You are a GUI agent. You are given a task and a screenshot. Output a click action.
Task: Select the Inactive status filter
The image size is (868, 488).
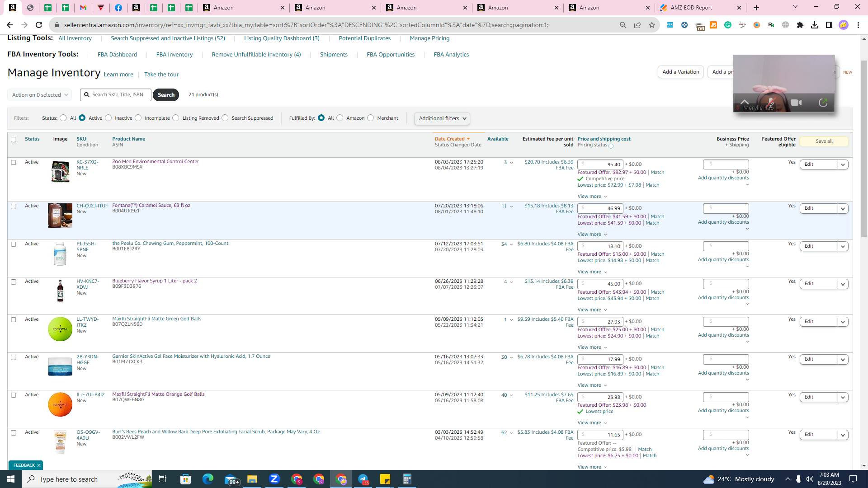point(108,118)
